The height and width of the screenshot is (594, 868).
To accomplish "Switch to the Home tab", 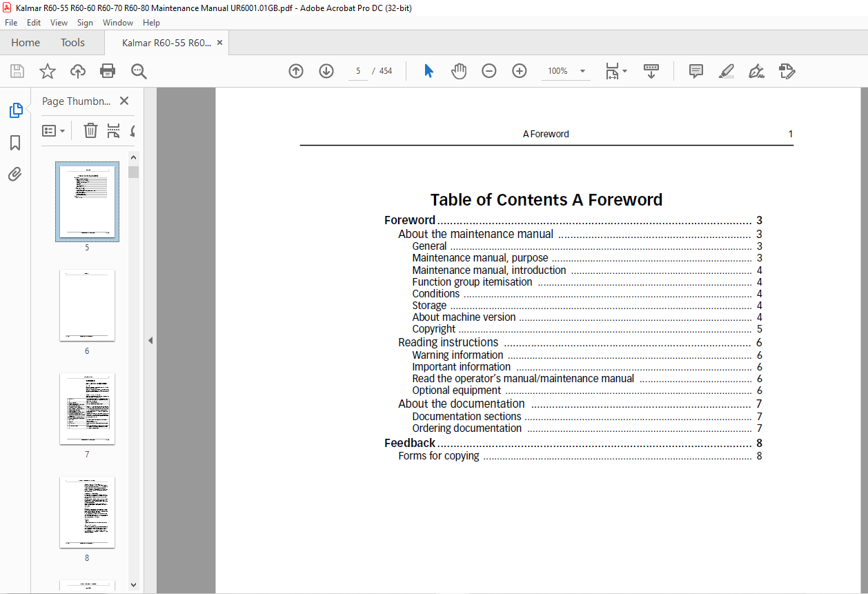I will (26, 43).
